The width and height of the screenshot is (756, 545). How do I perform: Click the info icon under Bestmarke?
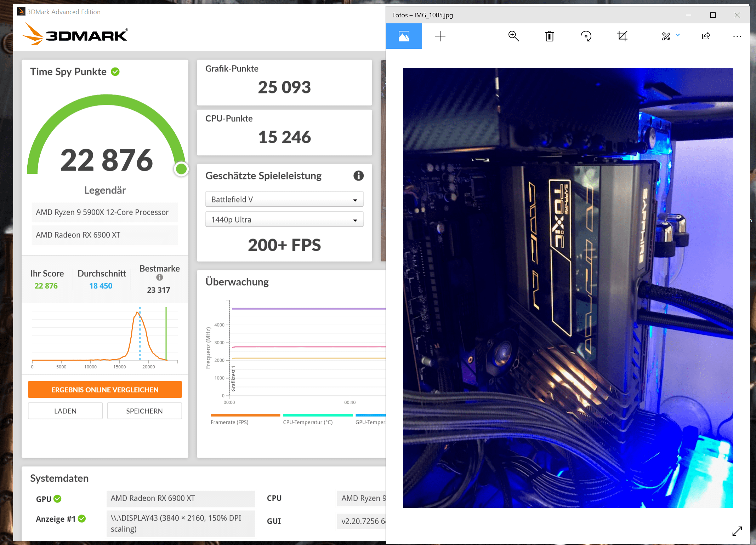coord(160,277)
